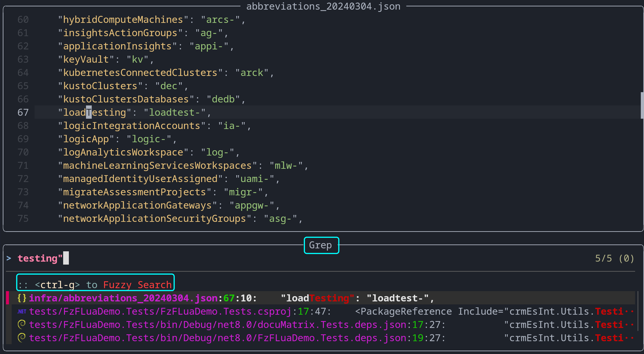Click the highlighted Testing match in first result
Screen dimensions: 644x354
click(x=332, y=298)
